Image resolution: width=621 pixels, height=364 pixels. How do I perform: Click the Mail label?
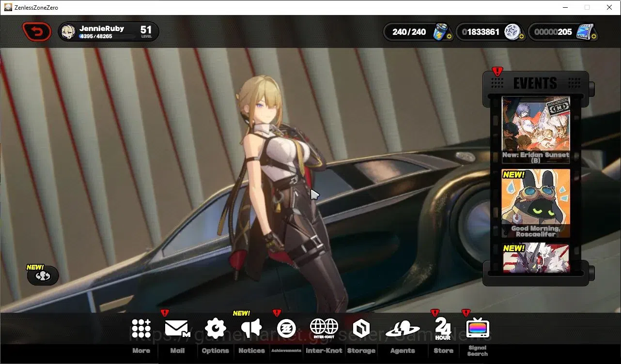[x=177, y=350]
